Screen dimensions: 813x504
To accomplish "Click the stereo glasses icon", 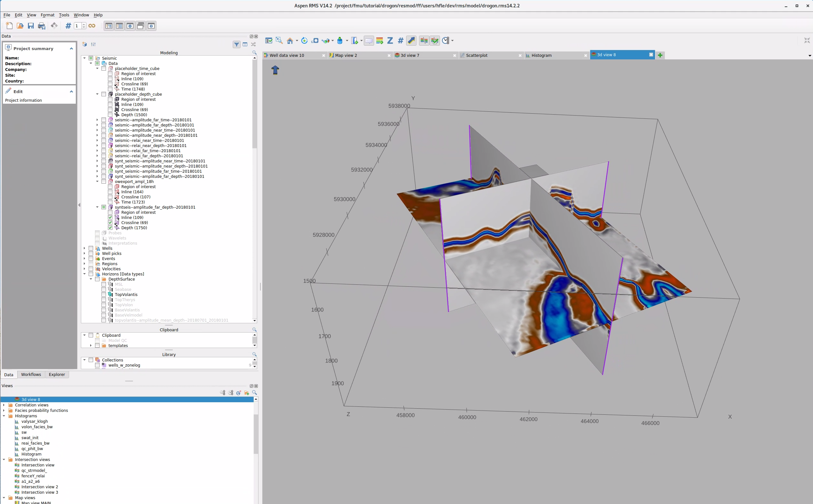I will [x=325, y=41].
